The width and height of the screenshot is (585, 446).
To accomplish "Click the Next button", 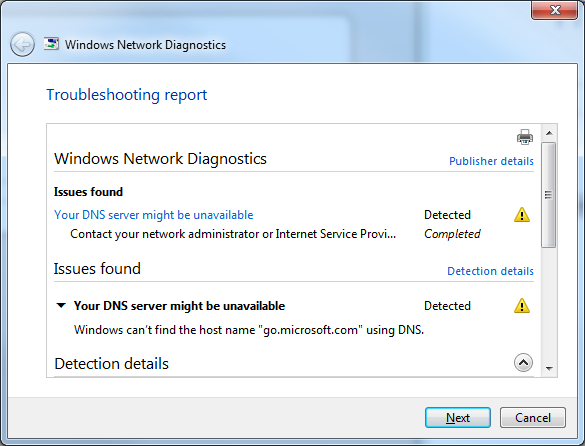I will pos(458,418).
